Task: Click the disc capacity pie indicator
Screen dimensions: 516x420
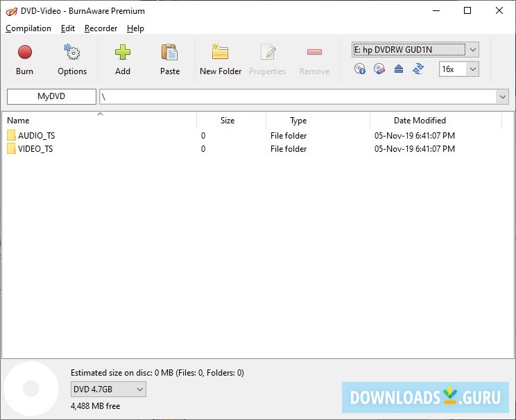Action: pyautogui.click(x=31, y=389)
